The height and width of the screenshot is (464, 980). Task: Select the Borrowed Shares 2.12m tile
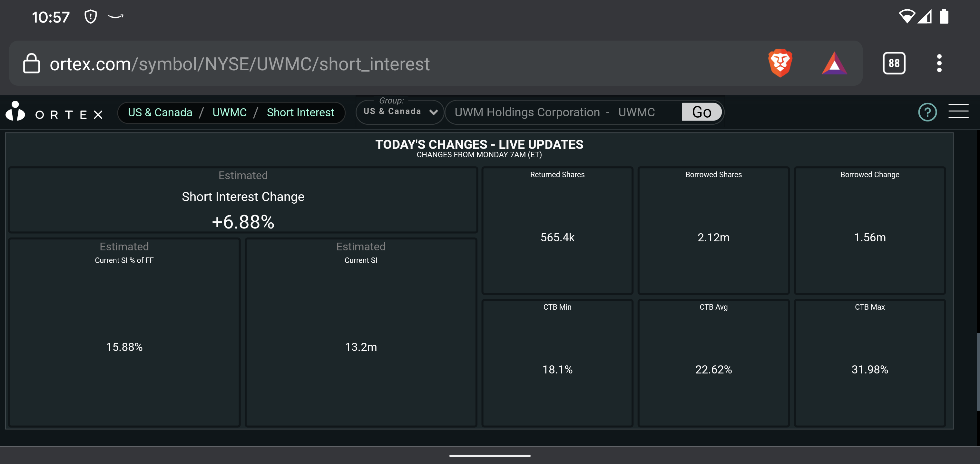(713, 230)
